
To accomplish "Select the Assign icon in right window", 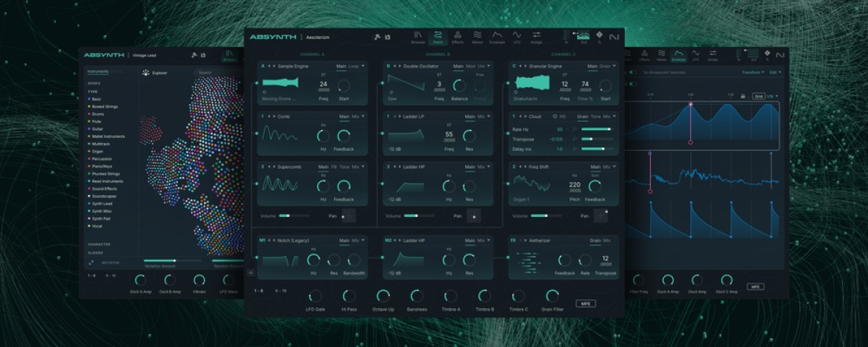I will (713, 55).
